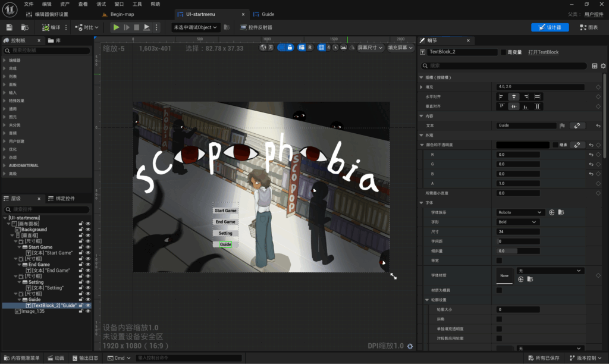Open the Diff (对比) dropdown
This screenshot has width=609, height=364.
click(87, 27)
